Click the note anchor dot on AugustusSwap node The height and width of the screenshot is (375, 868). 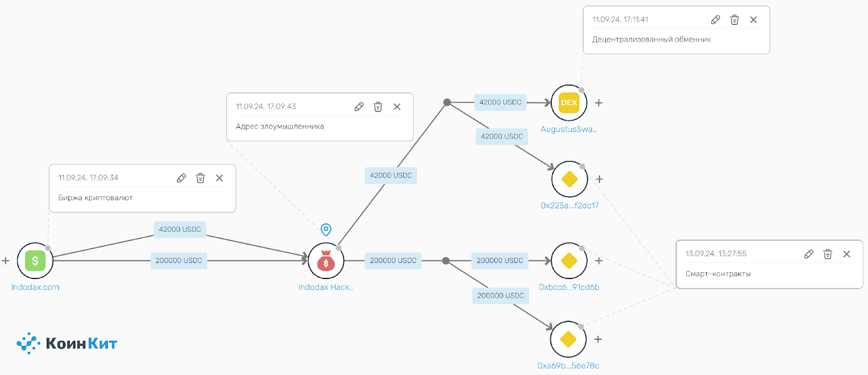tap(582, 90)
